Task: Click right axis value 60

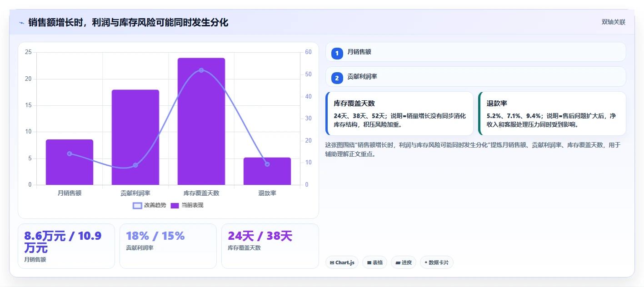Action: coord(308,52)
